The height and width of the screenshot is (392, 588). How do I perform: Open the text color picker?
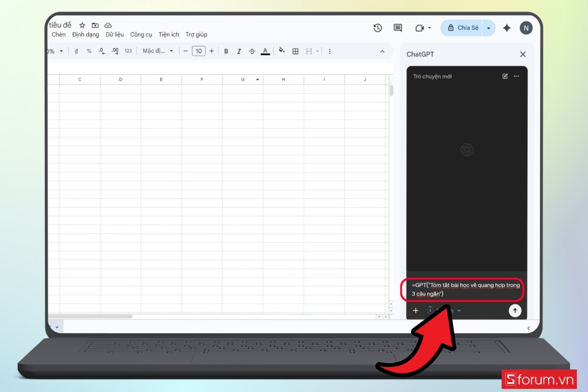point(265,51)
